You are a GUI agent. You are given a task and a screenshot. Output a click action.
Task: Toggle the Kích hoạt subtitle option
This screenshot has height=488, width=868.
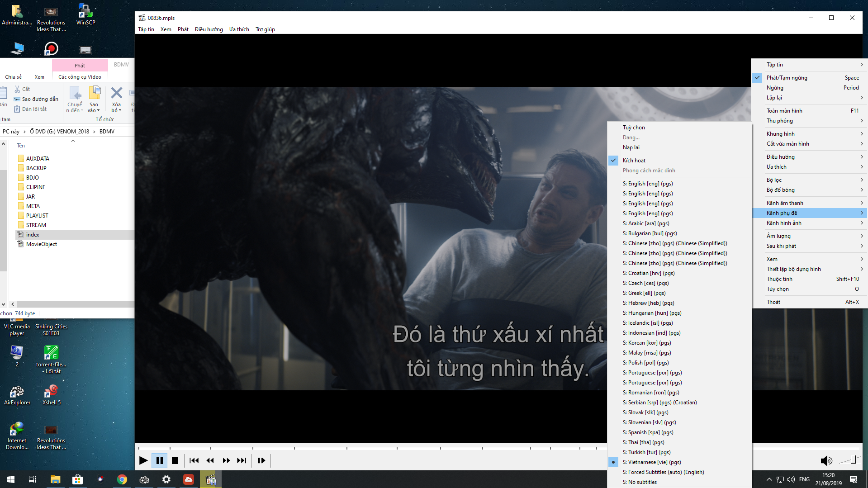coord(679,161)
